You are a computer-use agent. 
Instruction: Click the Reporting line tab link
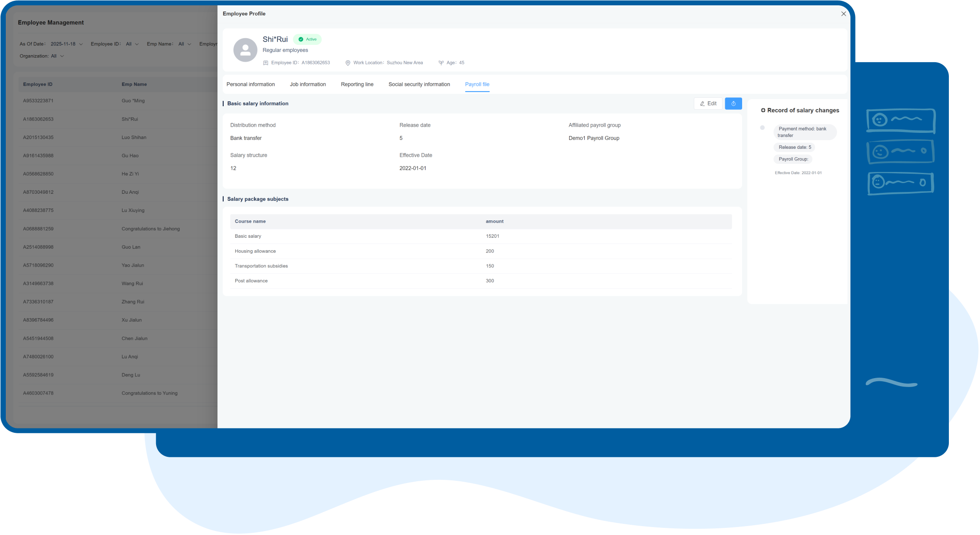tap(357, 84)
